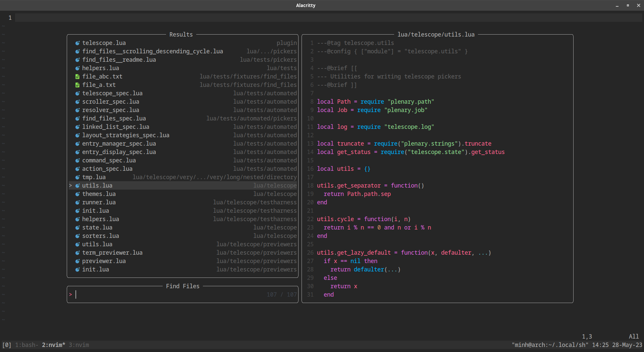This screenshot has width=644, height=352.
Task: Select scroller_spec.lua in the results list
Action: click(x=111, y=101)
